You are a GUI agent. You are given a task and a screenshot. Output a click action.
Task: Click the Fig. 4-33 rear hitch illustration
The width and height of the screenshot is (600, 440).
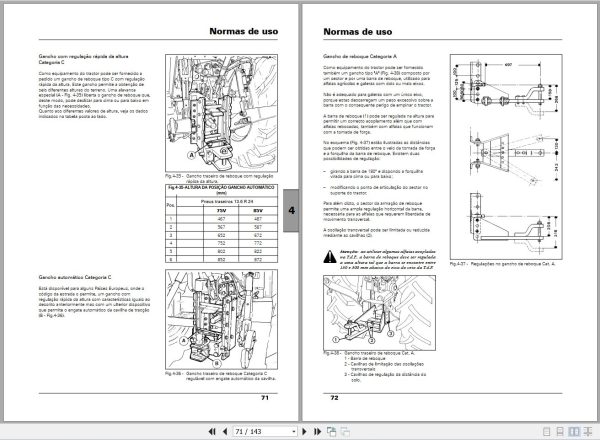(x=222, y=113)
